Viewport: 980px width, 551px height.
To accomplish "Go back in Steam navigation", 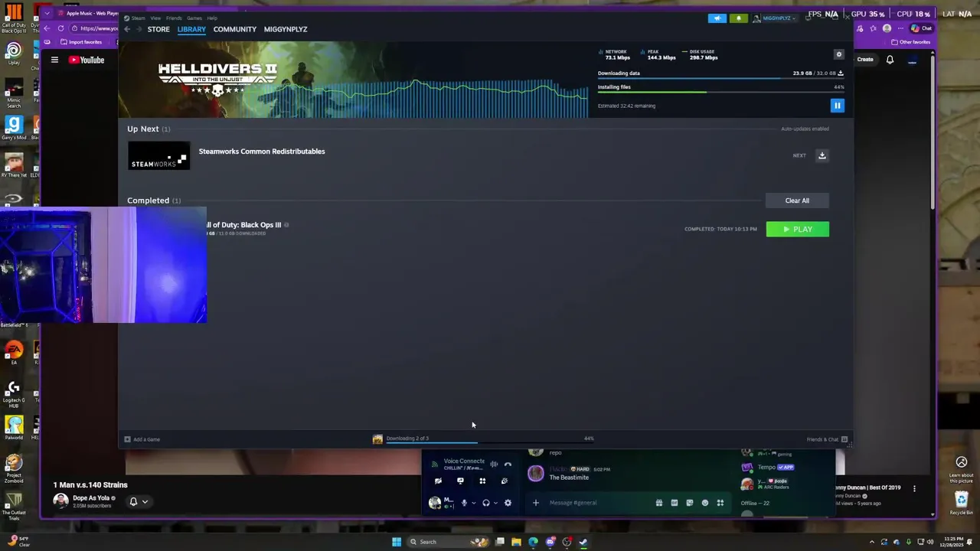I will (x=127, y=29).
